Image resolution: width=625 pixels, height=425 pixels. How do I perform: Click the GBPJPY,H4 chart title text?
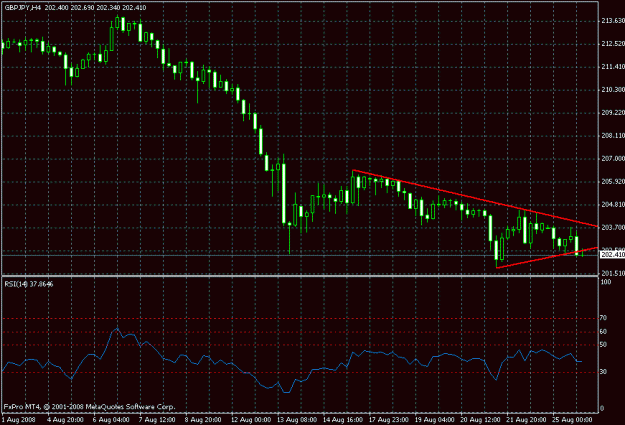point(23,8)
